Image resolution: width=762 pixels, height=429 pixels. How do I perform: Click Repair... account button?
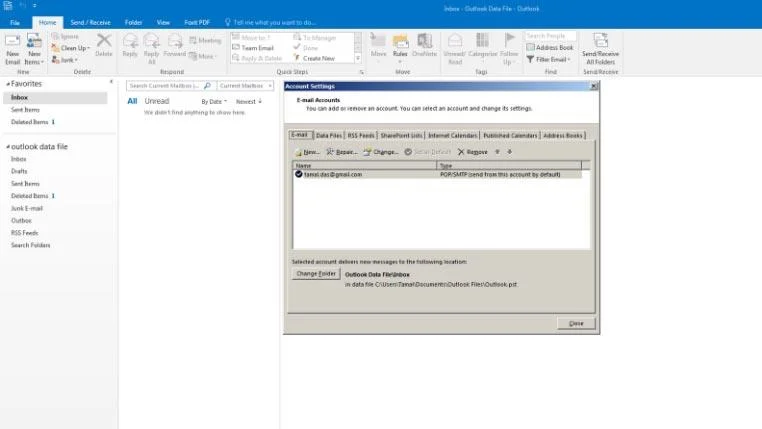(342, 152)
